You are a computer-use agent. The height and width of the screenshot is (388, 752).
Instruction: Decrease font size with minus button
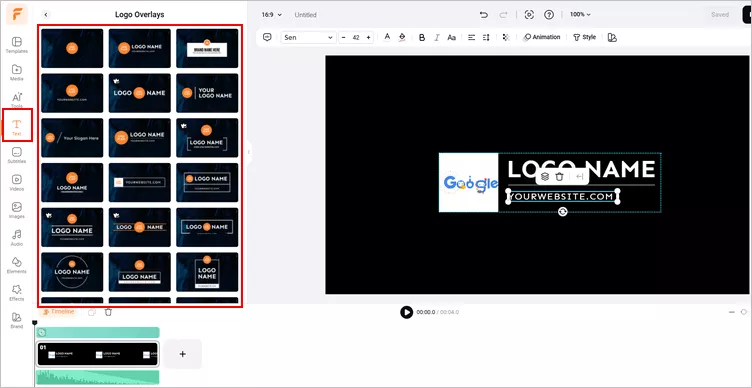(x=343, y=37)
